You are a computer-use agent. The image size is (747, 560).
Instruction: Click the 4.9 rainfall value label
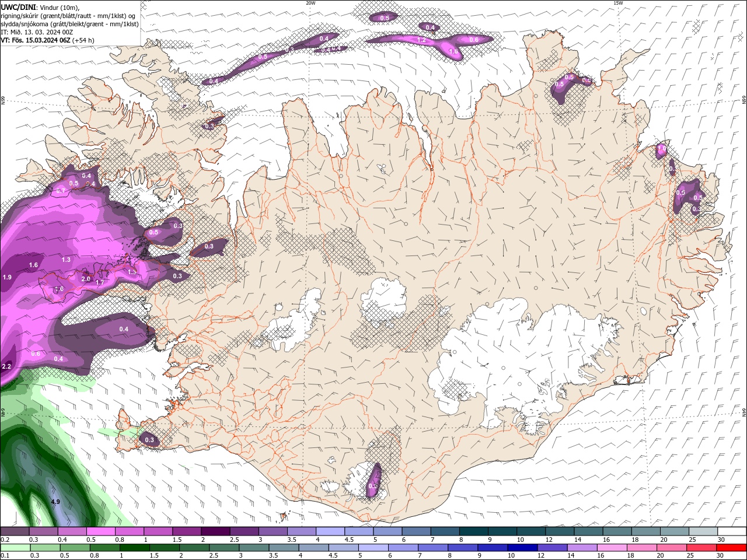pos(55,502)
